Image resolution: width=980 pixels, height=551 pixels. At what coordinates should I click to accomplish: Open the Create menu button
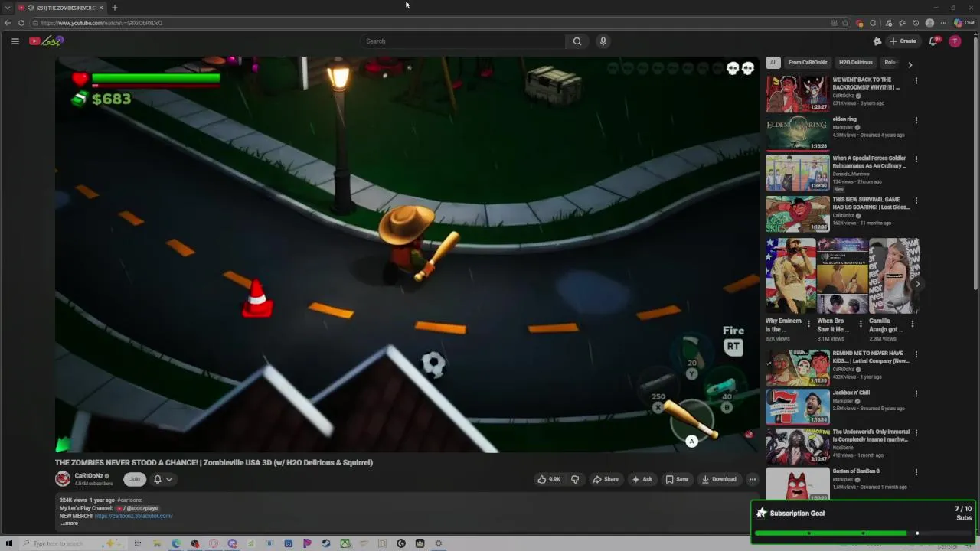pos(903,41)
